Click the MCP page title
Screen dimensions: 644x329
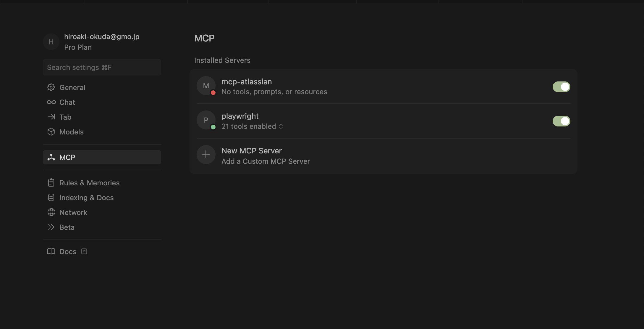click(204, 38)
